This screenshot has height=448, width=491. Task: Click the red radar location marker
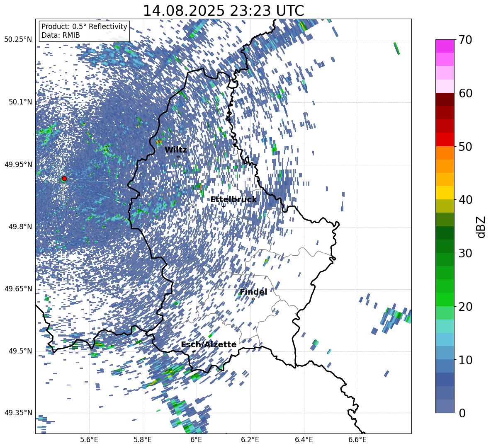pyautogui.click(x=64, y=179)
